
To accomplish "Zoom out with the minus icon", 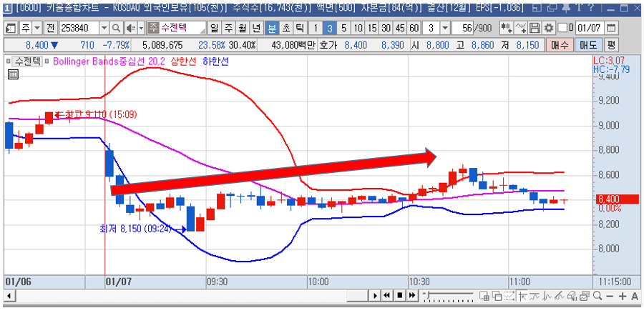I will 610,296.
